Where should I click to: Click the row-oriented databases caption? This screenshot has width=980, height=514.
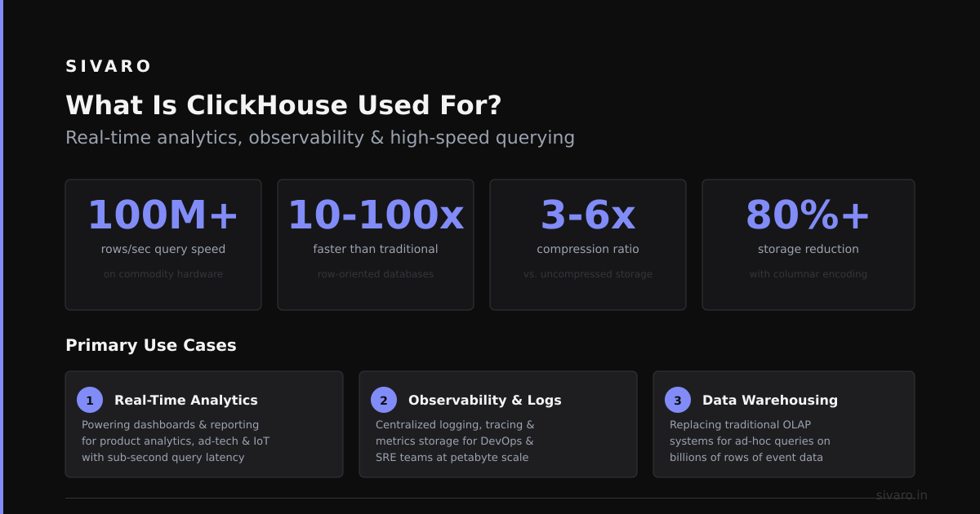tap(376, 274)
